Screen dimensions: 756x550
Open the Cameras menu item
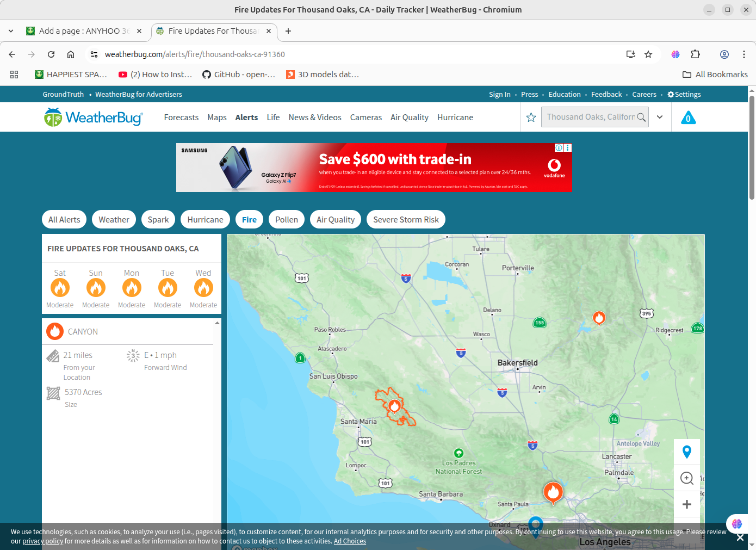(365, 118)
